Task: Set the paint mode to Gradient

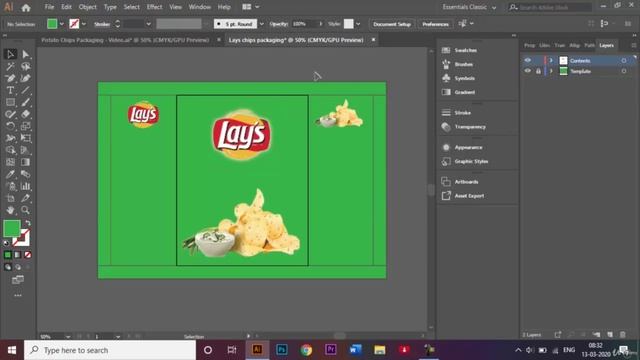Action: [18, 255]
